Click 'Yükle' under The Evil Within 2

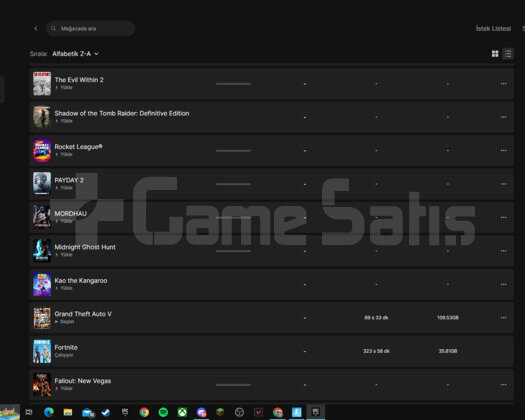pos(64,87)
